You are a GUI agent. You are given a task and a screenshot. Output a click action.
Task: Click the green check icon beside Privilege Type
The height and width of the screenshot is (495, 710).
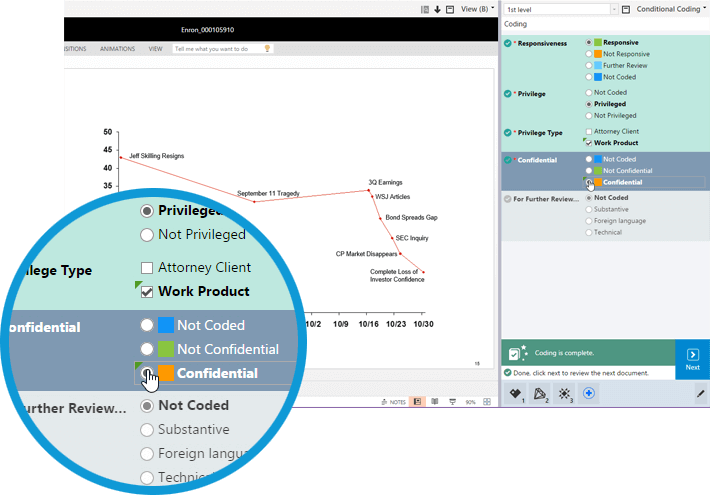[508, 133]
